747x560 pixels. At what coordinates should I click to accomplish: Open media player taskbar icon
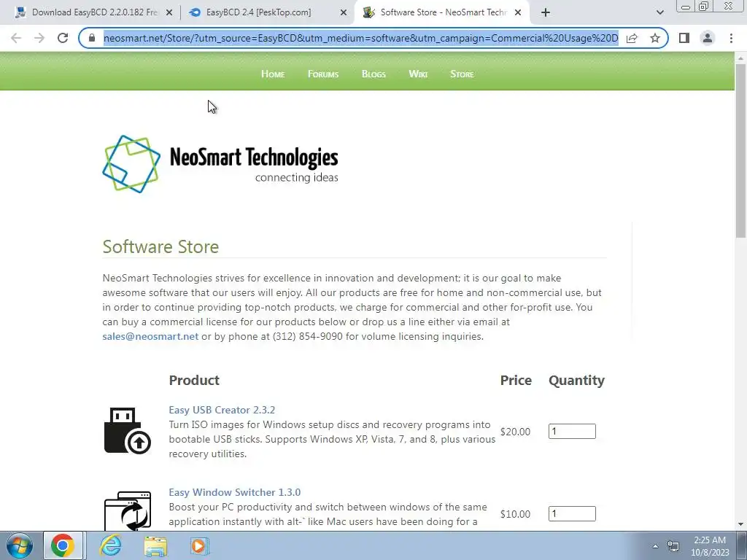pyautogui.click(x=200, y=545)
